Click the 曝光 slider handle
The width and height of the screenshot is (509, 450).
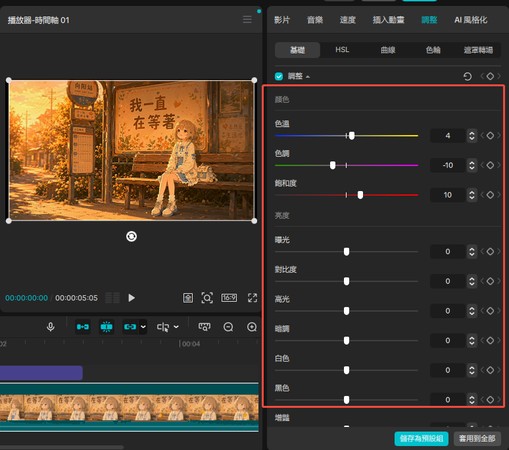(x=346, y=251)
